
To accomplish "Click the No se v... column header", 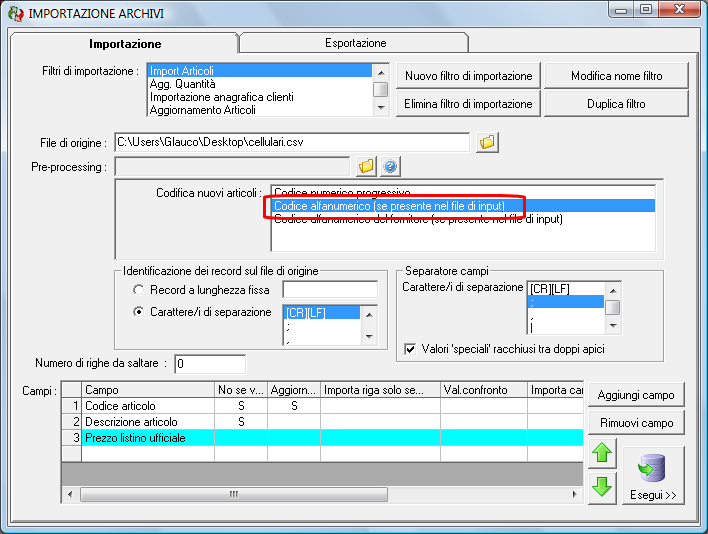I will (x=241, y=390).
